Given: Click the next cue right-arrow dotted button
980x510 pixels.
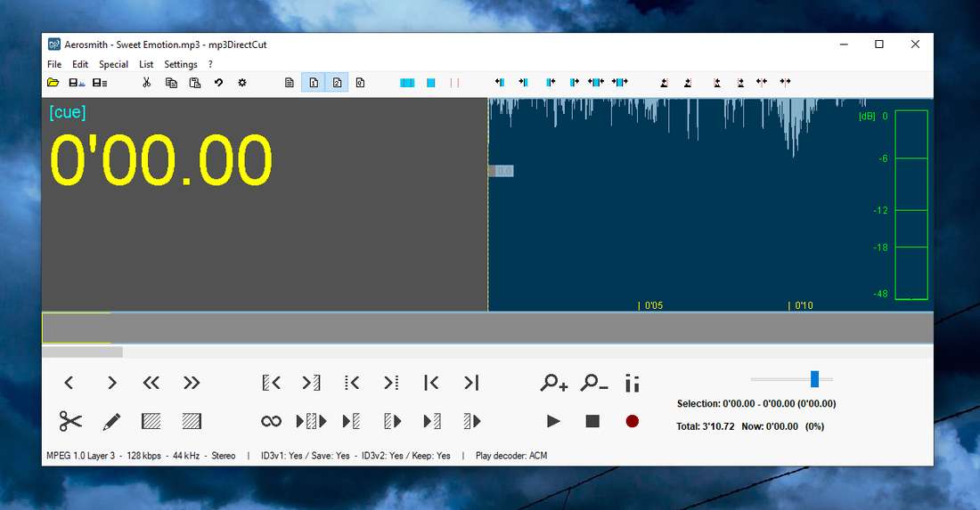Looking at the screenshot, I should (391, 383).
